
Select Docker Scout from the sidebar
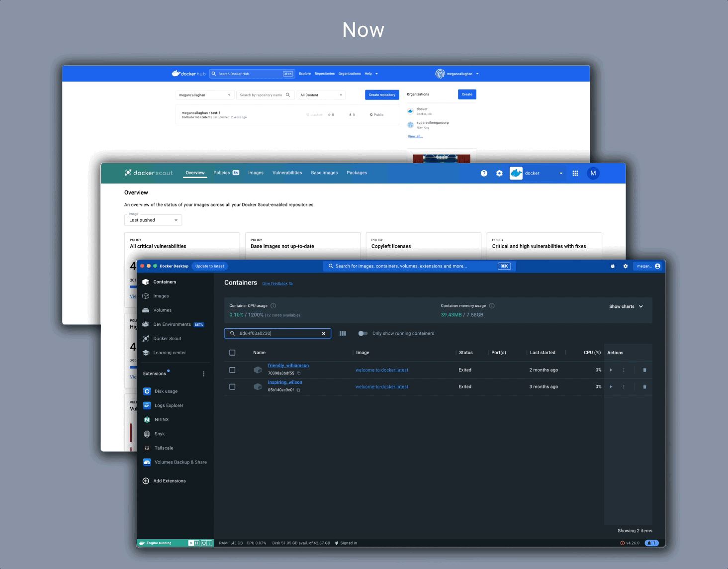point(168,338)
